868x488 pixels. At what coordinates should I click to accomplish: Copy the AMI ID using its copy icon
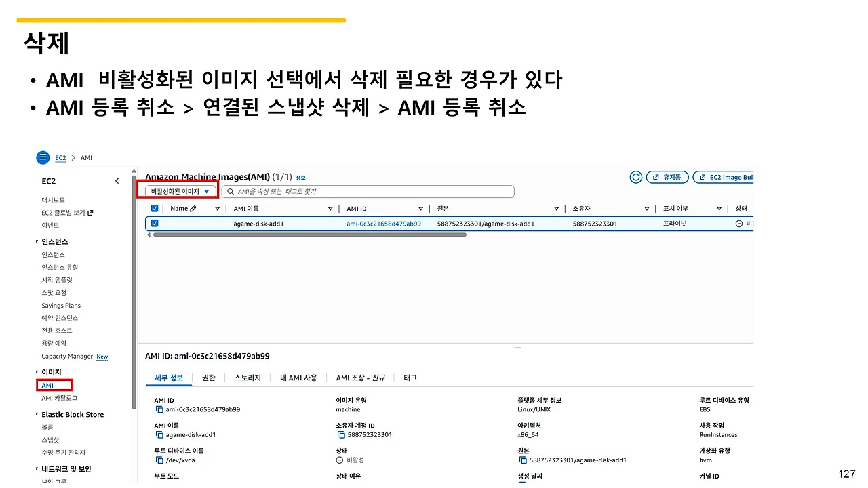(159, 409)
